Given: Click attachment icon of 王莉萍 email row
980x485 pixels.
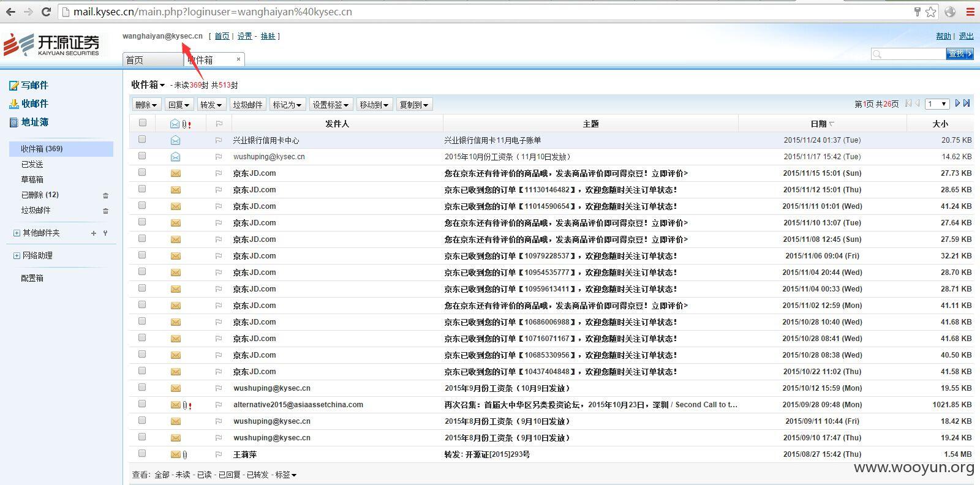Looking at the screenshot, I should pos(184,454).
